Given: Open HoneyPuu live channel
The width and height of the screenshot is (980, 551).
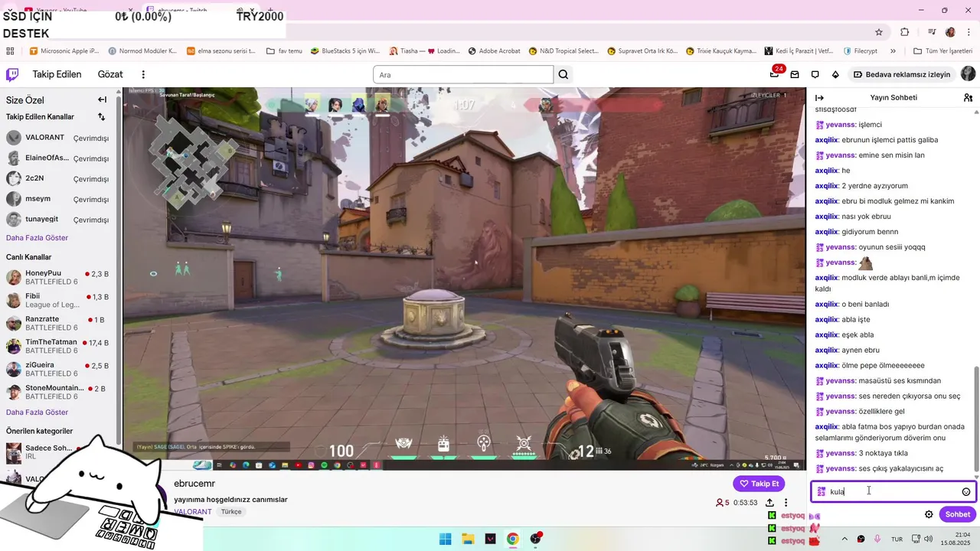Looking at the screenshot, I should pyautogui.click(x=57, y=277).
